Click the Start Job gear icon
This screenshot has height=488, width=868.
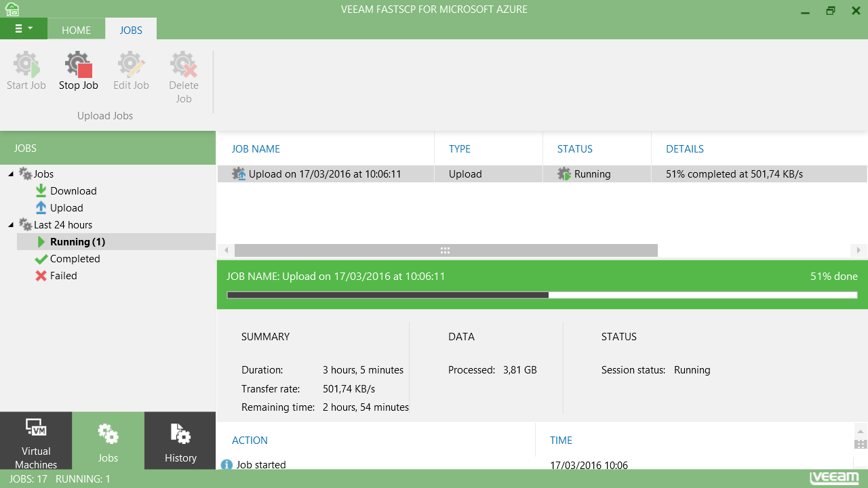point(26,64)
